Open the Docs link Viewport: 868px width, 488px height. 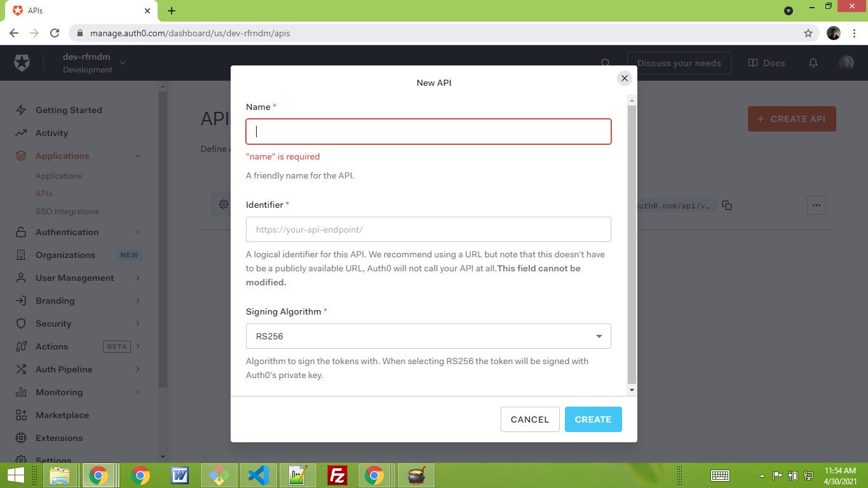click(766, 63)
